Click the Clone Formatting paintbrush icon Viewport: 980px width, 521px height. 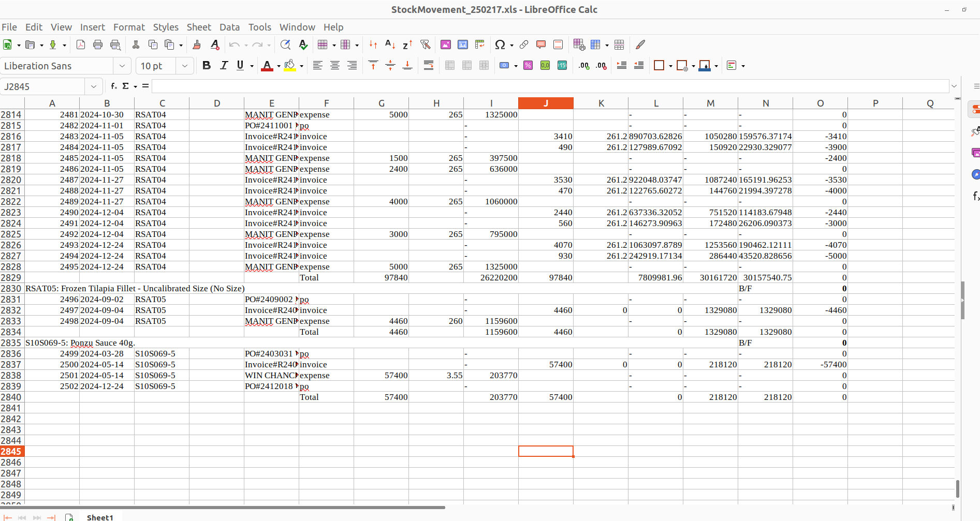tap(197, 45)
